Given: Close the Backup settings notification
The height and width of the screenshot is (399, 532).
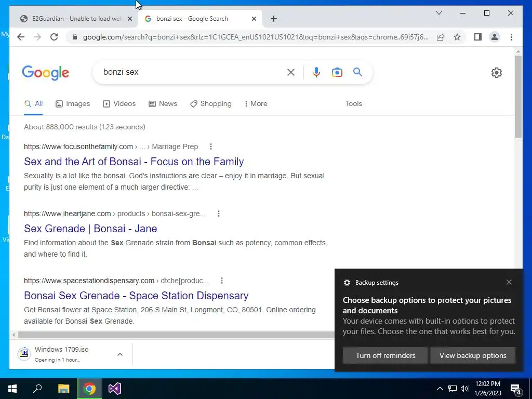Looking at the screenshot, I should 509,282.
